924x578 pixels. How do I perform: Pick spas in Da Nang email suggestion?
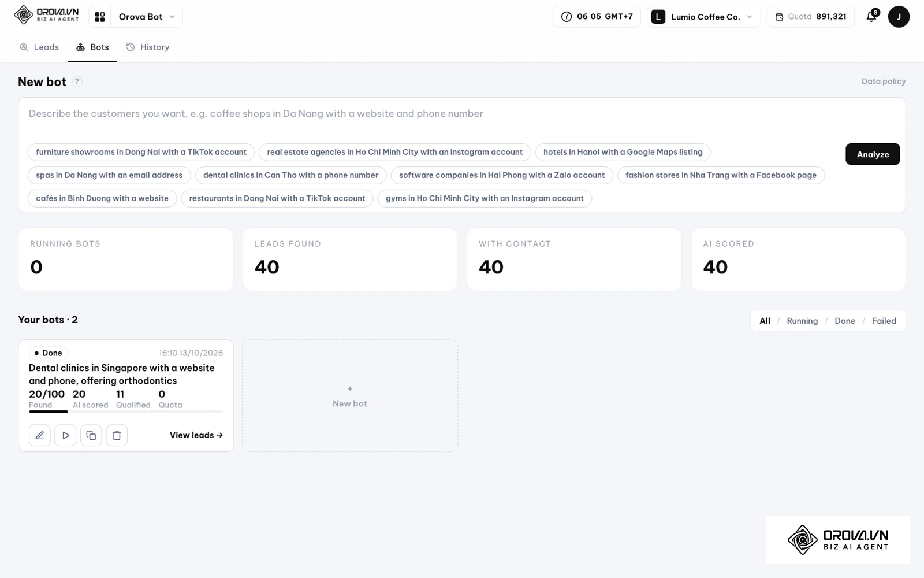[109, 175]
